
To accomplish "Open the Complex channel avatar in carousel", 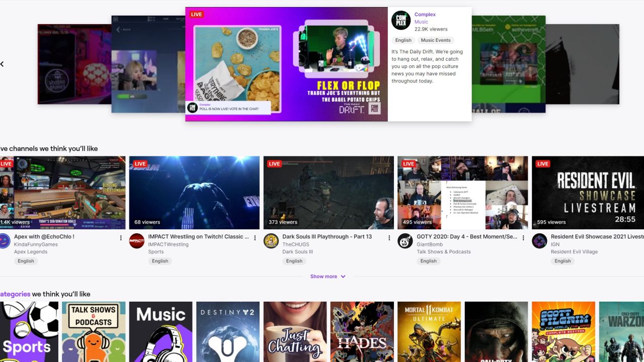I will pos(401,20).
